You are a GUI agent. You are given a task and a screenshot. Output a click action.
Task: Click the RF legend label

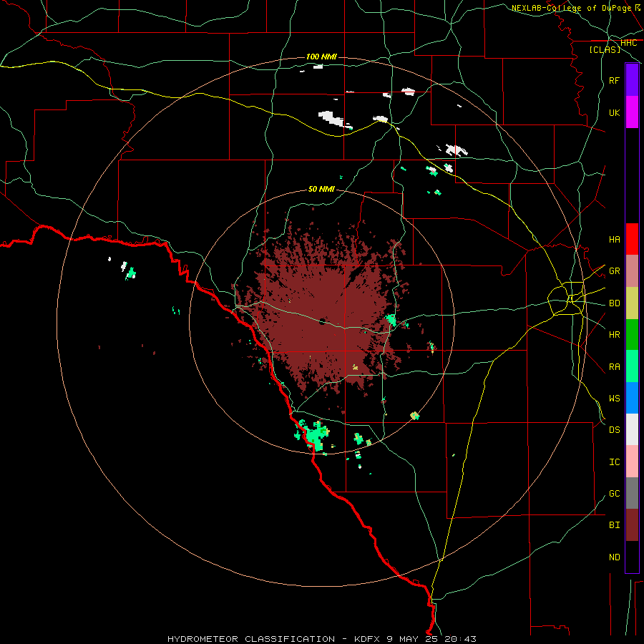coord(615,80)
